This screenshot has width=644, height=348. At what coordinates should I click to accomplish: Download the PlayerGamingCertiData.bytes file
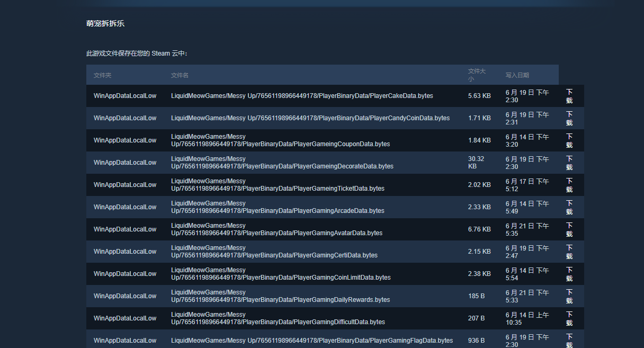pyautogui.click(x=569, y=252)
